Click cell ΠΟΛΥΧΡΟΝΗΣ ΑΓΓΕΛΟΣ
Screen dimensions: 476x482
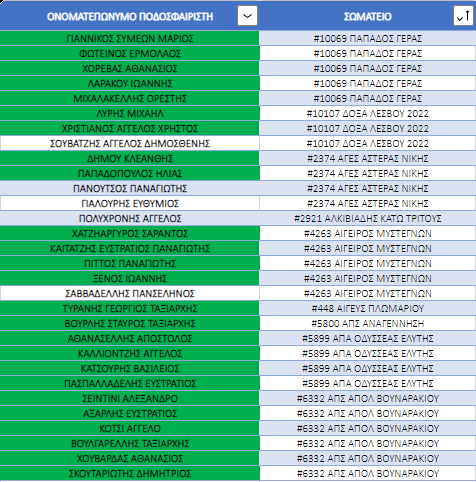130,218
